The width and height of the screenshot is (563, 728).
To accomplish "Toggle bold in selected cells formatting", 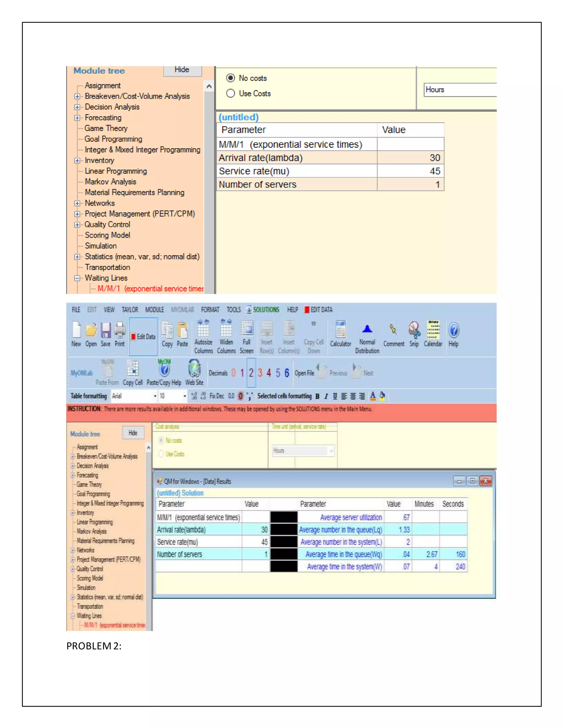I will 317,396.
